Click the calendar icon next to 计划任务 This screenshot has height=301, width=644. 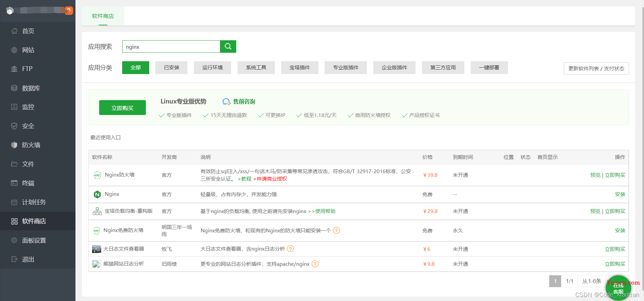[x=14, y=202]
